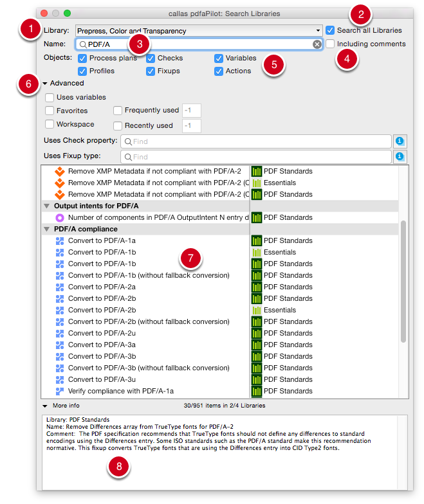
Task: Click check icon for Number of components row
Action: coord(60,217)
